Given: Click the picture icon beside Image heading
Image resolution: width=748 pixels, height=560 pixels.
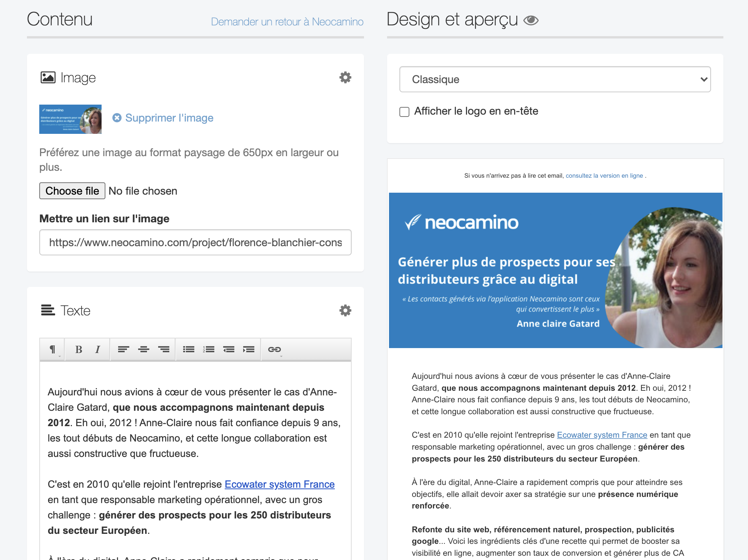Looking at the screenshot, I should point(48,77).
